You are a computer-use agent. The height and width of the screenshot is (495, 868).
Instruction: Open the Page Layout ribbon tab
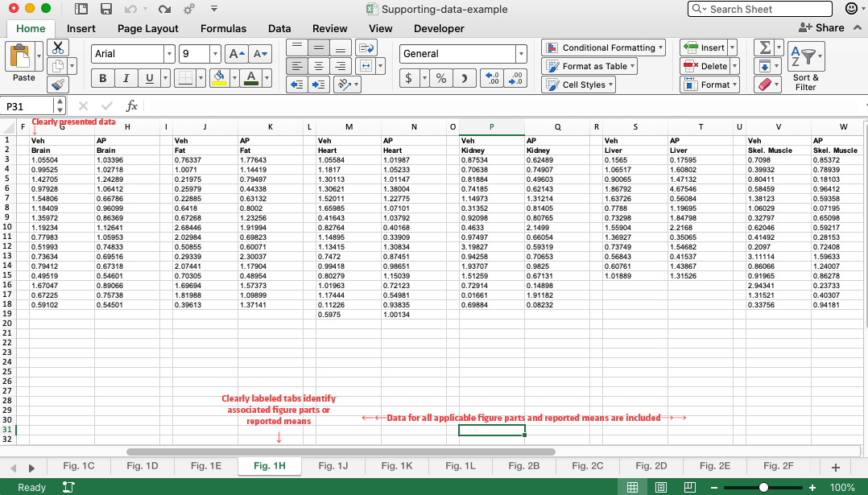click(148, 28)
